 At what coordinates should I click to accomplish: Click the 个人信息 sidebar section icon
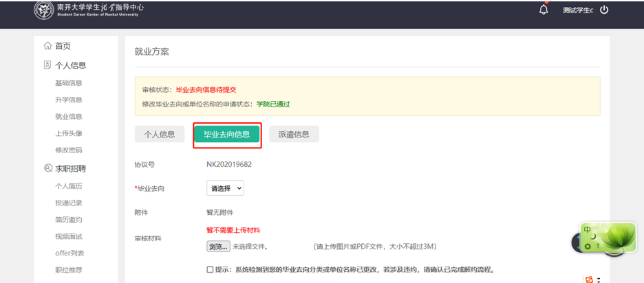(x=47, y=65)
